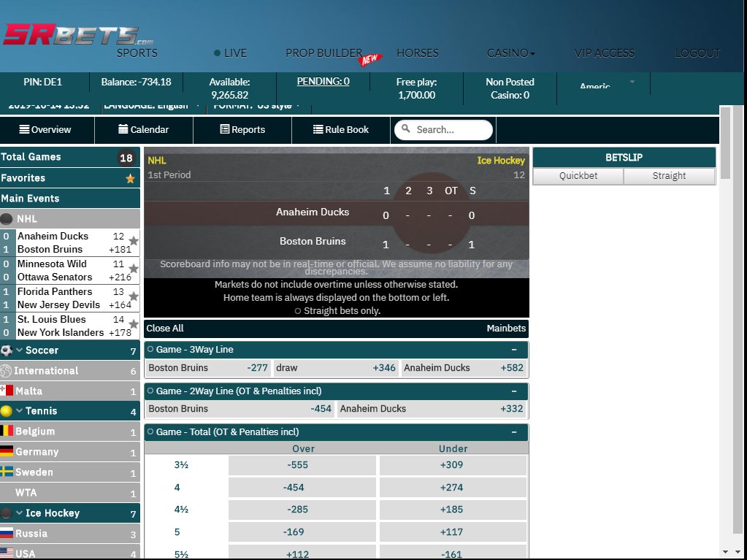Select Under 5 at +117
Image resolution: width=747 pixels, height=560 pixels.
click(453, 532)
